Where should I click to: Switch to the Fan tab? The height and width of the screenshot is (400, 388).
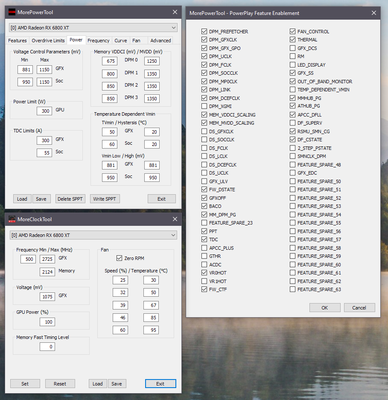(136, 41)
